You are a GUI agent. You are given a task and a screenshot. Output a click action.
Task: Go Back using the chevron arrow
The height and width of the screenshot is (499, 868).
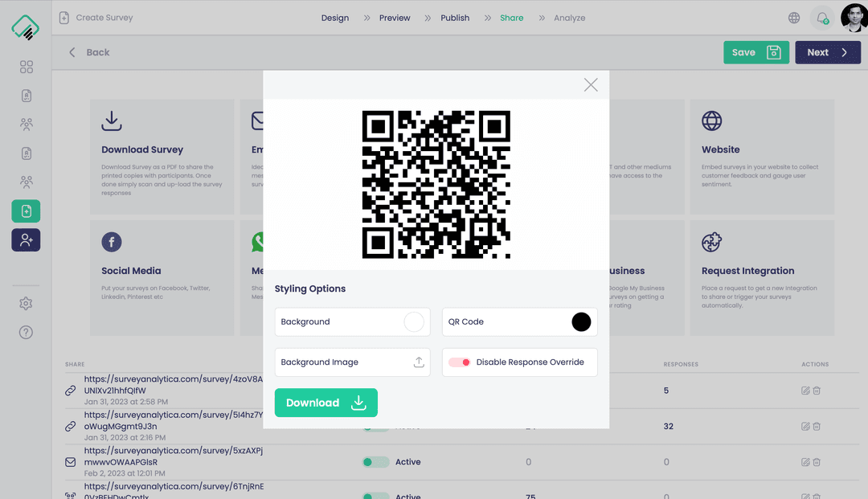click(x=72, y=52)
